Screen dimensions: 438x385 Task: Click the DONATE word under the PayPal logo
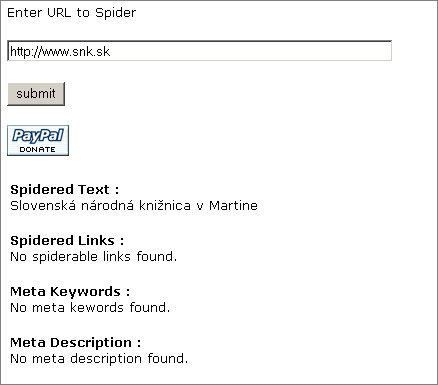[x=38, y=150]
